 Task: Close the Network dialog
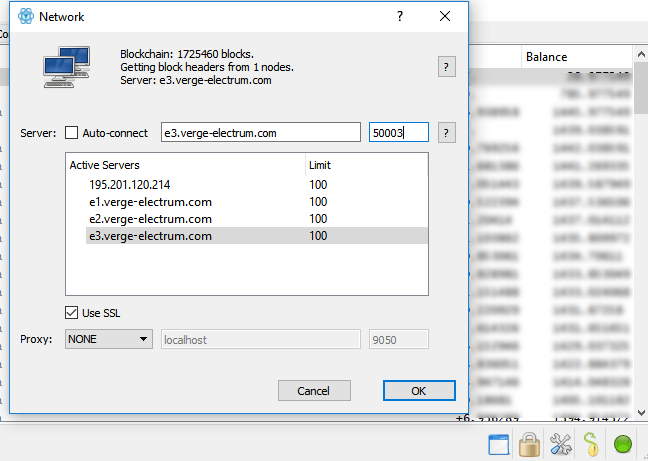tap(445, 16)
